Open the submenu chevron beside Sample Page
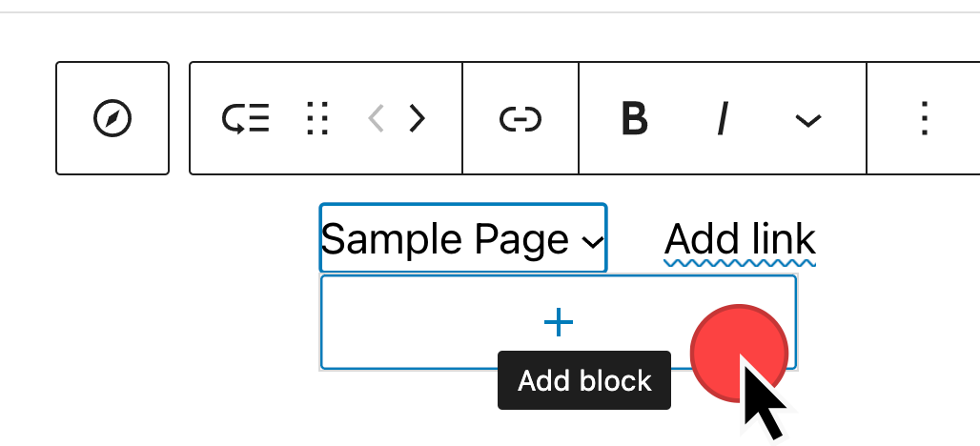Image resolution: width=980 pixels, height=446 pixels. [592, 242]
